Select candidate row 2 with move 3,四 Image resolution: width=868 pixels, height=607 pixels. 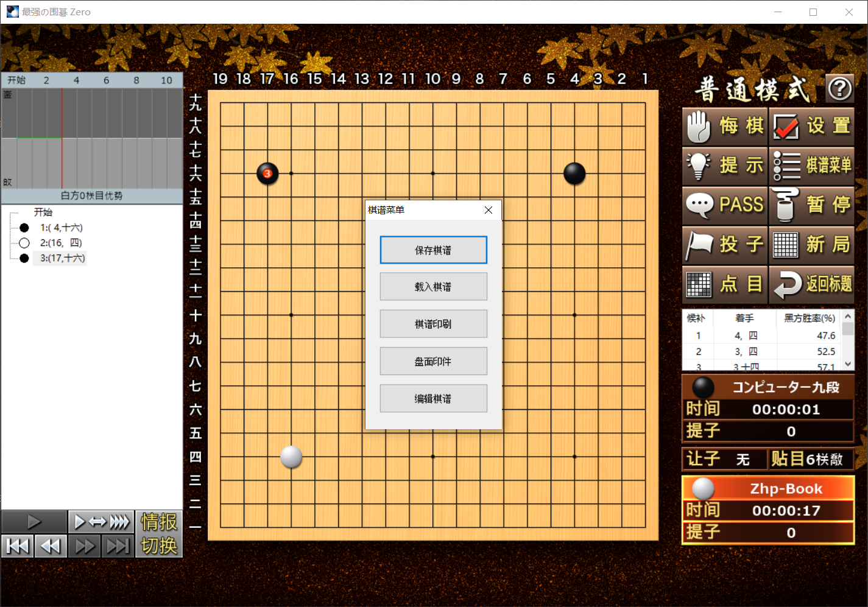761,351
